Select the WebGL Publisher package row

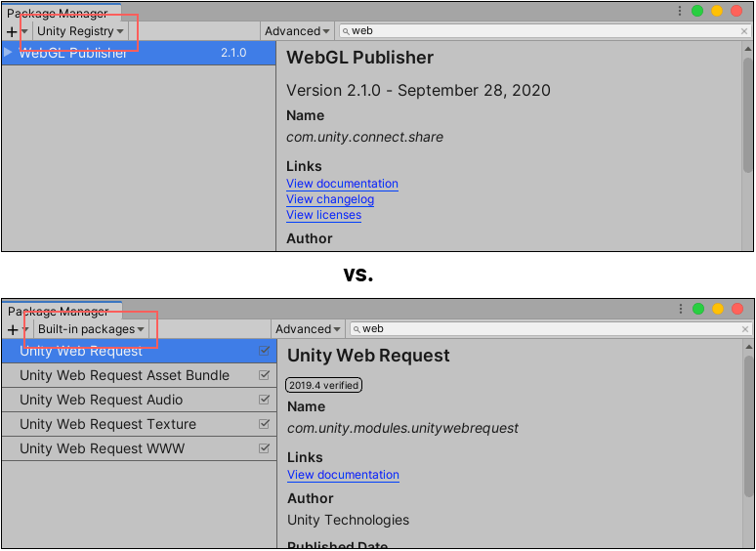139,53
